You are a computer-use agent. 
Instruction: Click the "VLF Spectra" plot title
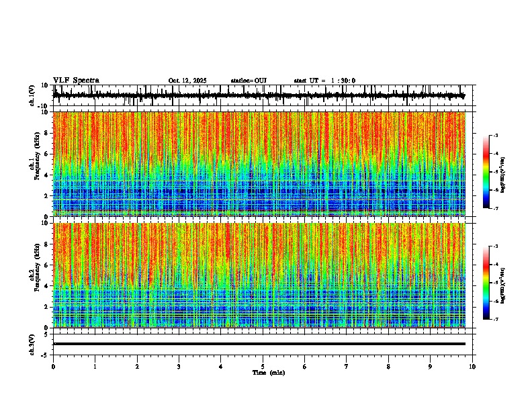click(x=76, y=81)
